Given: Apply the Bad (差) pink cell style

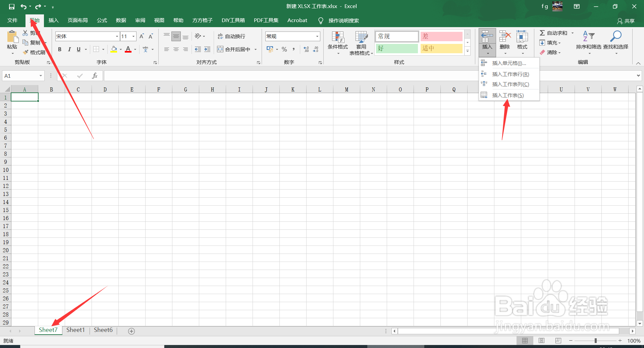Looking at the screenshot, I should pyautogui.click(x=441, y=36).
